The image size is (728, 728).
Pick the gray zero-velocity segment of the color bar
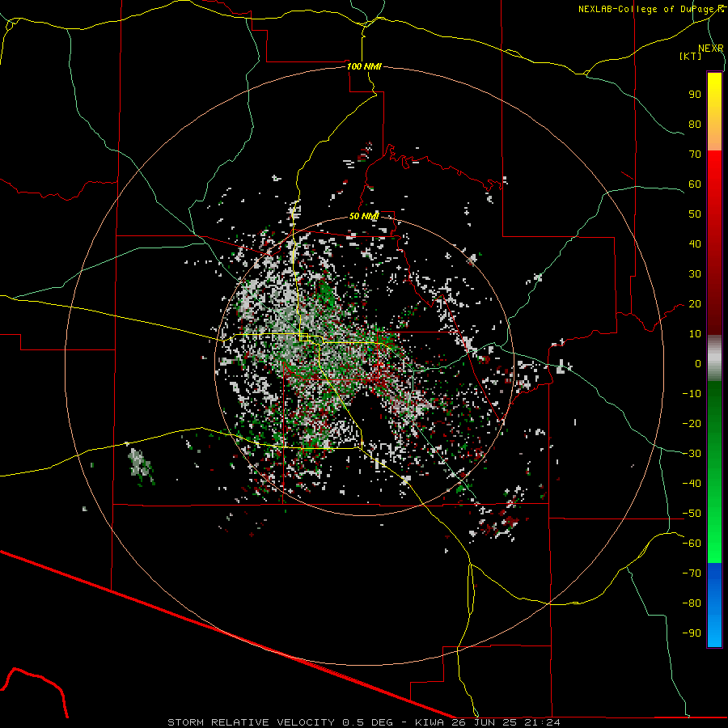tap(714, 358)
